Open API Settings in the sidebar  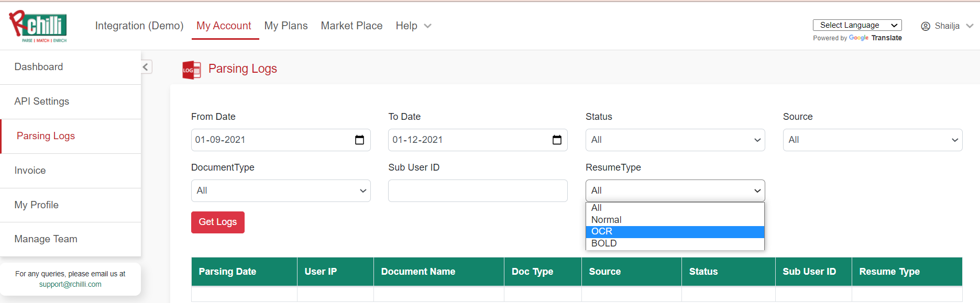[x=42, y=102]
